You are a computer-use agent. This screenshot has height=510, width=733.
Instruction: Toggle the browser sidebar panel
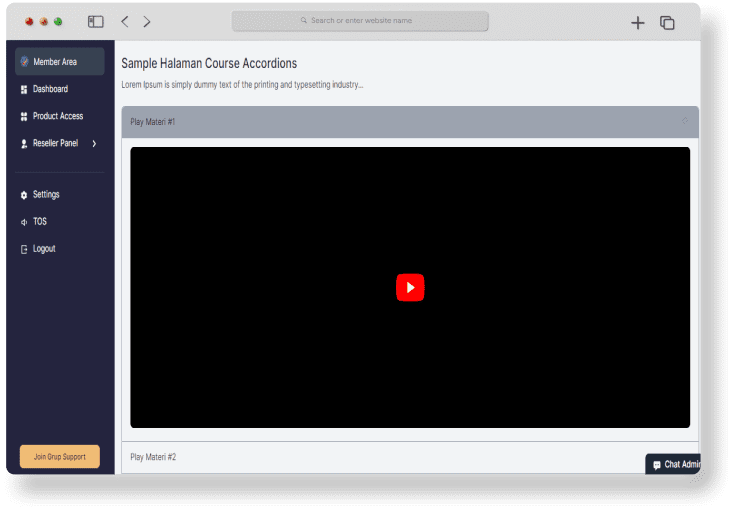pos(96,21)
